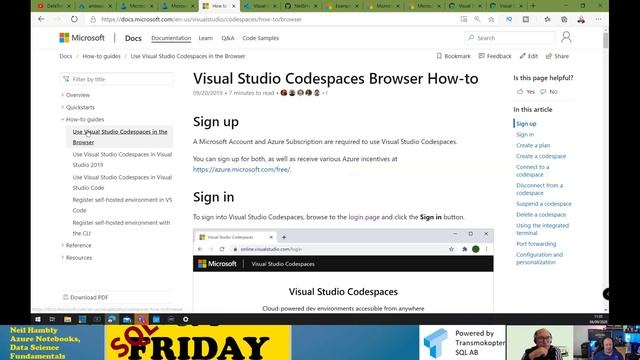640x360 pixels.
Task: Open the browser profile avatar
Action: click(x=581, y=19)
